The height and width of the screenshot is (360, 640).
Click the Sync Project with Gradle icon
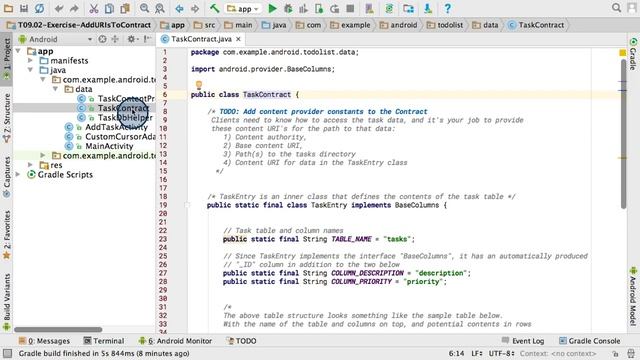coord(389,9)
